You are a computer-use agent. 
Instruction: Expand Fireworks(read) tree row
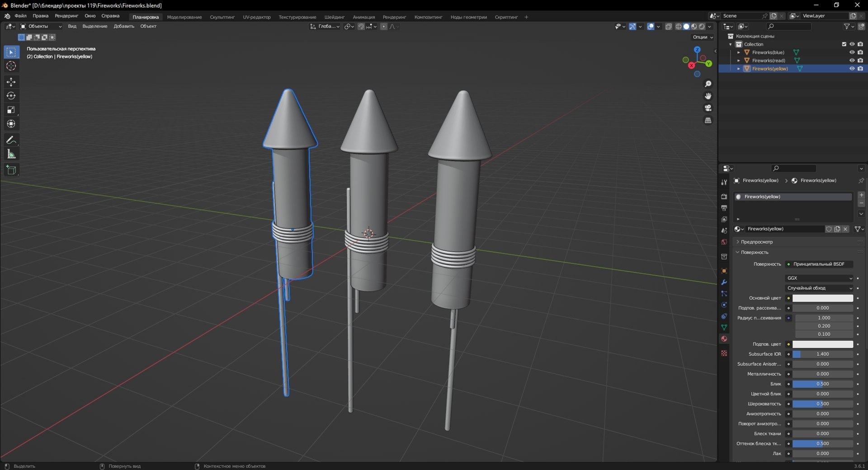tap(739, 61)
